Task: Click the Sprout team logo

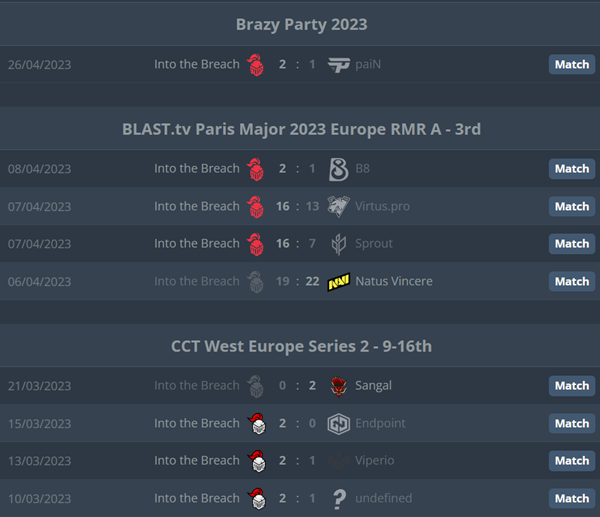Action: coord(339,244)
